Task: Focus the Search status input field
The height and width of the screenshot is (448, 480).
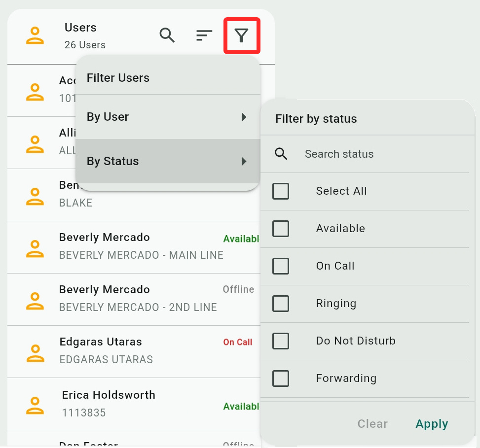Action: point(364,154)
